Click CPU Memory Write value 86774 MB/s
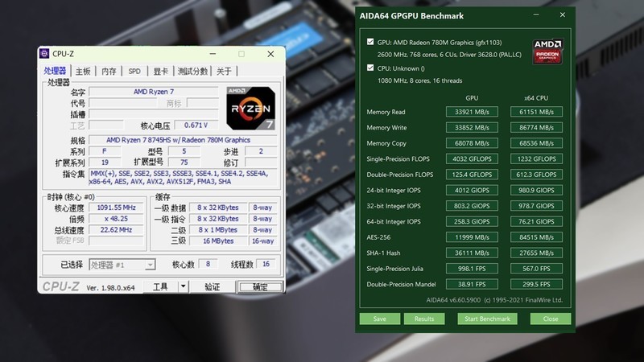Viewport: 644px width, 362px height. pyautogui.click(x=536, y=127)
